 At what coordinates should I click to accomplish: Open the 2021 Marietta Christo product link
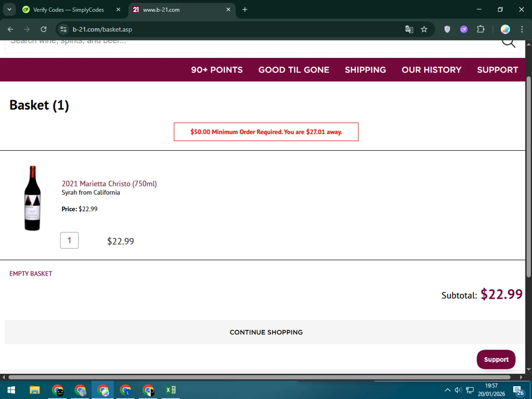[x=109, y=184]
